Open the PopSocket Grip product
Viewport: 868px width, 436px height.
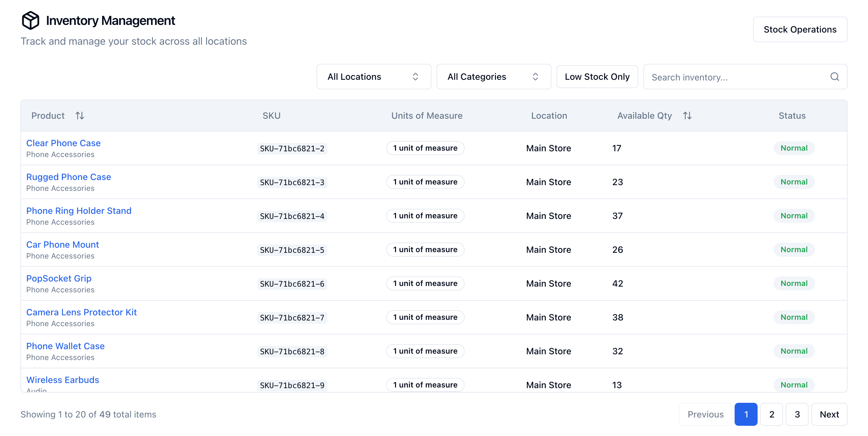pyautogui.click(x=59, y=278)
